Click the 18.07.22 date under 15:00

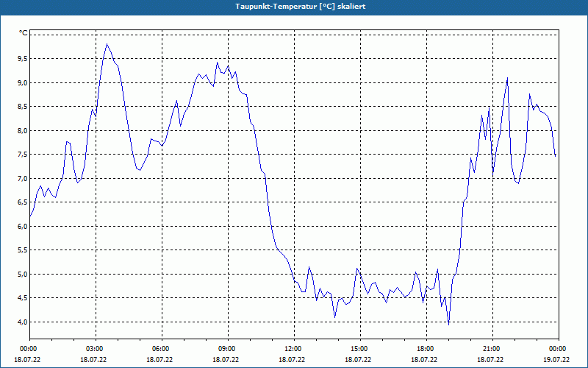(358, 359)
